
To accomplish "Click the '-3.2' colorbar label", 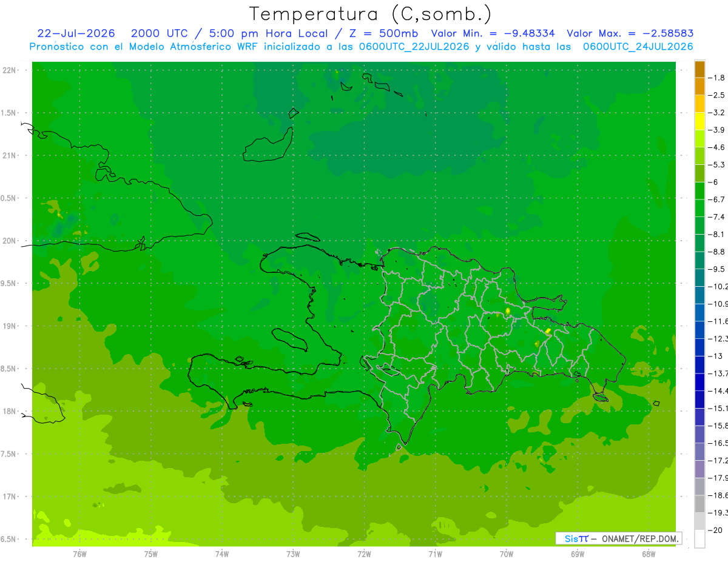I will point(716,113).
